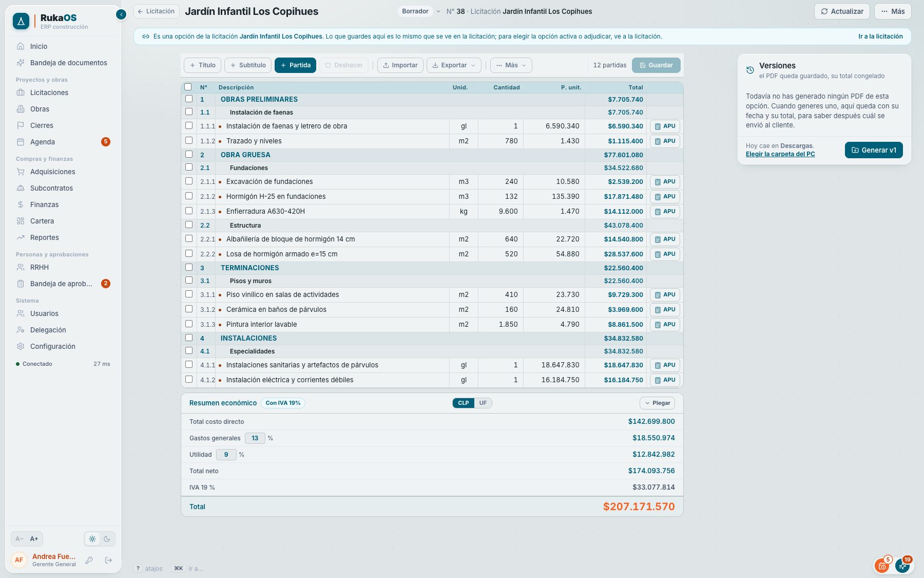Edit the Utilidad percentage field
The image size is (924, 578).
(x=226, y=455)
